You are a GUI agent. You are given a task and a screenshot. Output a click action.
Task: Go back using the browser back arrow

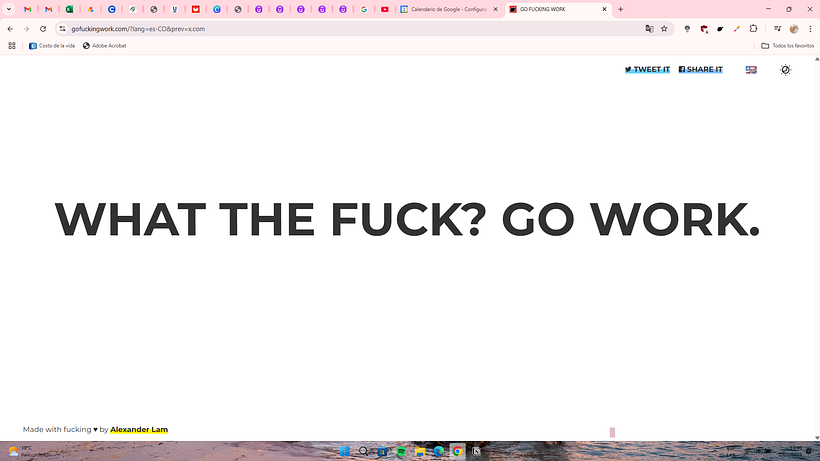tap(10, 29)
